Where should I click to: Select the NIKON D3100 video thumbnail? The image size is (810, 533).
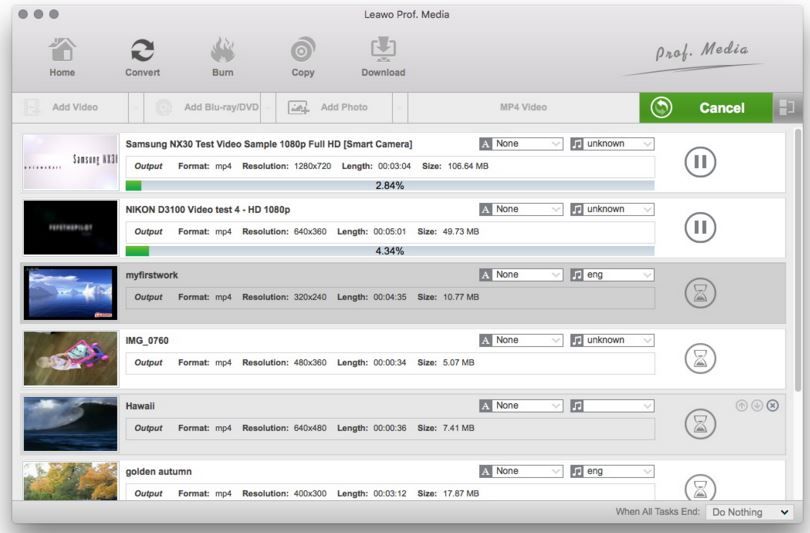[x=71, y=227]
